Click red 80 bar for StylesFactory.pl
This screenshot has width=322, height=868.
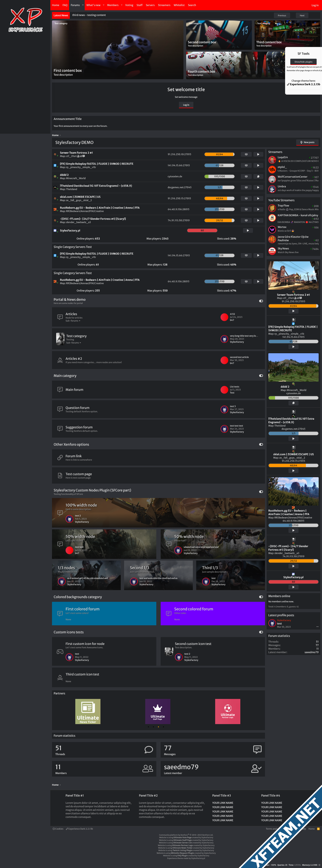click(x=202, y=230)
